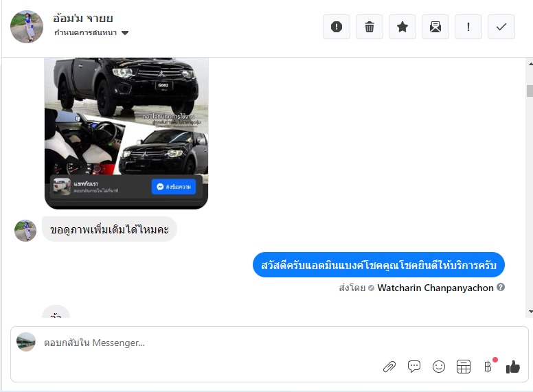Image resolution: width=533 pixels, height=392 pixels.
Task: Flag conversation with the exclamation mark icon
Action: pyautogui.click(x=468, y=27)
